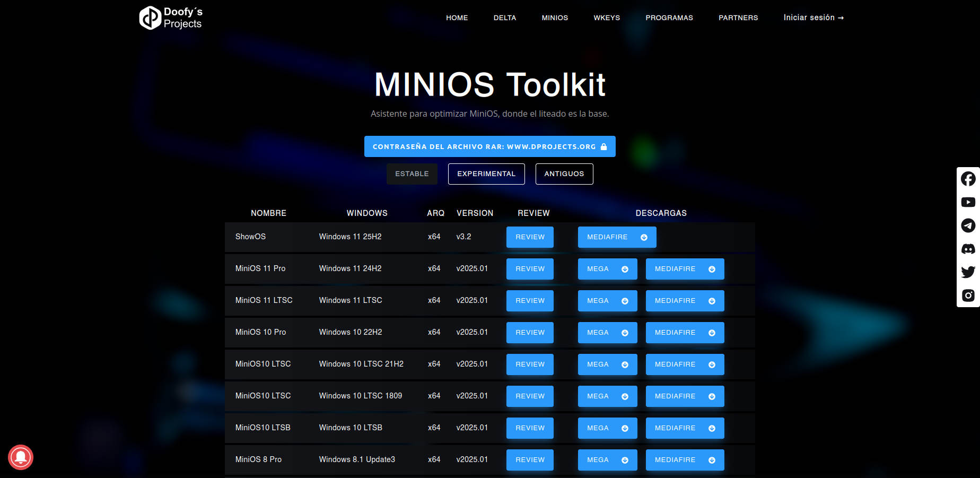
Task: Open the Review for MiniOS 10 Pro
Action: pos(530,333)
